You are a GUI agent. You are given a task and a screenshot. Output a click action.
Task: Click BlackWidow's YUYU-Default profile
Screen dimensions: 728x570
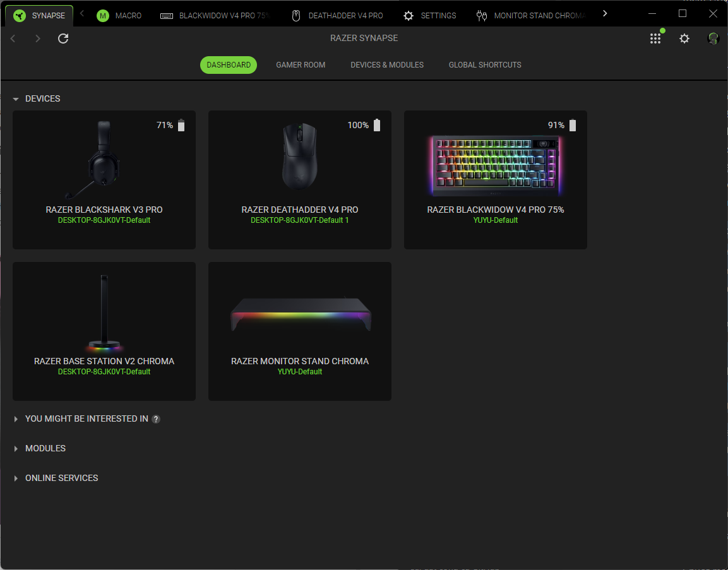coord(496,220)
